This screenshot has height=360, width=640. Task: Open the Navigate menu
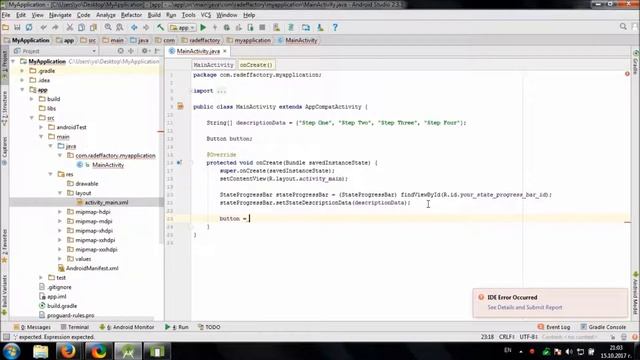pos(60,15)
